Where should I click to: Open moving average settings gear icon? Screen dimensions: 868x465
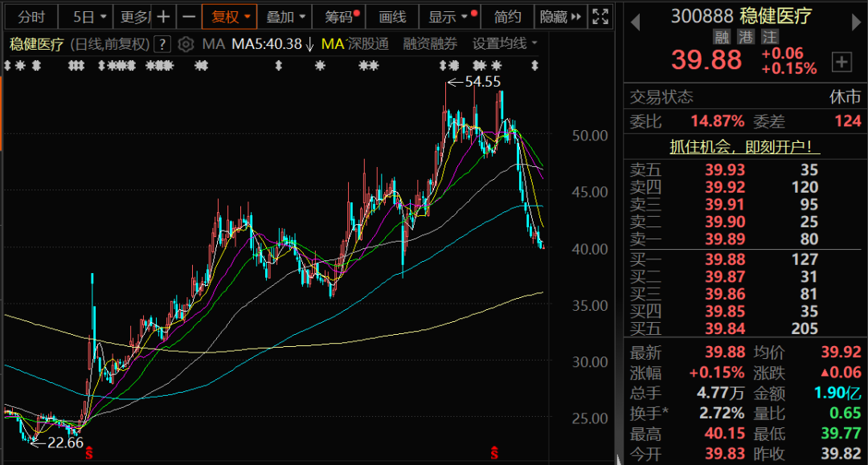[186, 44]
